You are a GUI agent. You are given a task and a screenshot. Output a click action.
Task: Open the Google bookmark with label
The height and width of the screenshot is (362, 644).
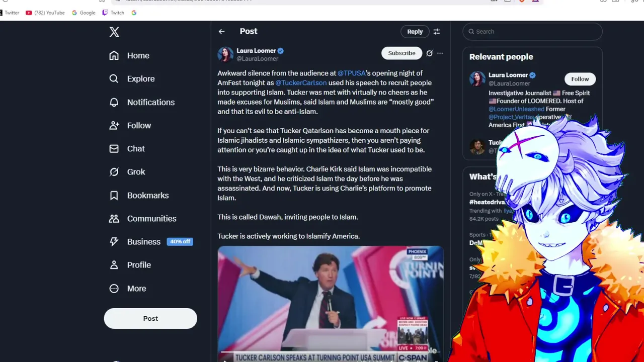(83, 13)
